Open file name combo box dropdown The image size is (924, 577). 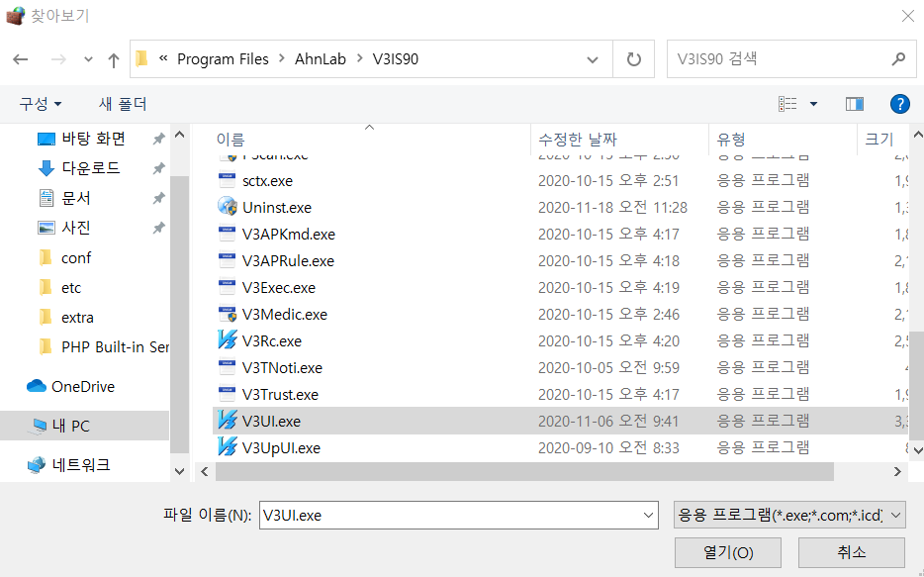pyautogui.click(x=648, y=515)
